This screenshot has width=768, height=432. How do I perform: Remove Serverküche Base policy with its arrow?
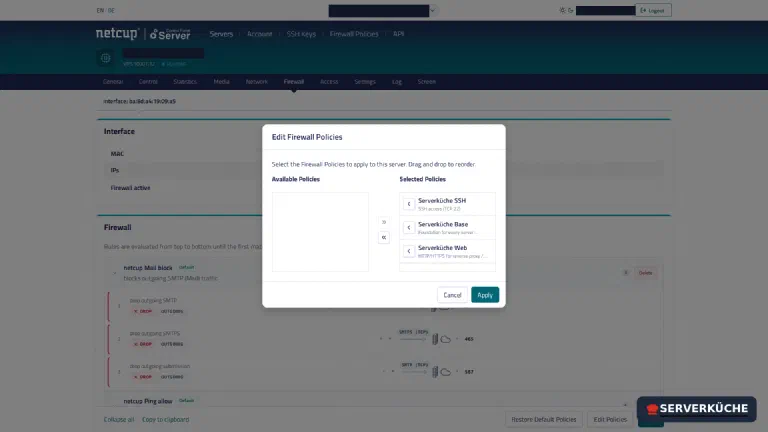(x=409, y=227)
